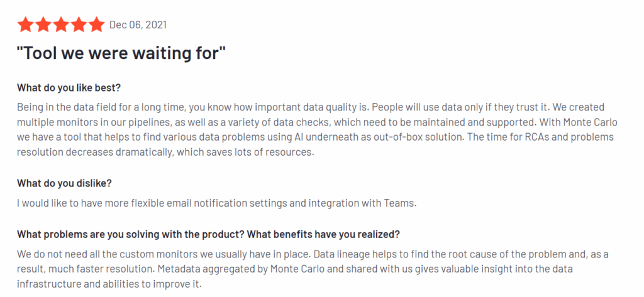
Task: Click the paragraph starting "We do not need all"
Action: [313, 269]
